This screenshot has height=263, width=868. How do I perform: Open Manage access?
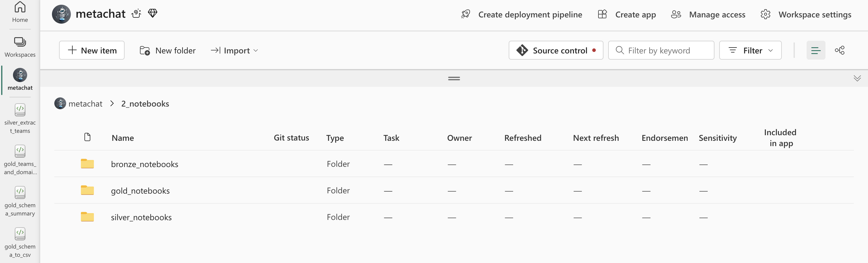[x=708, y=14]
